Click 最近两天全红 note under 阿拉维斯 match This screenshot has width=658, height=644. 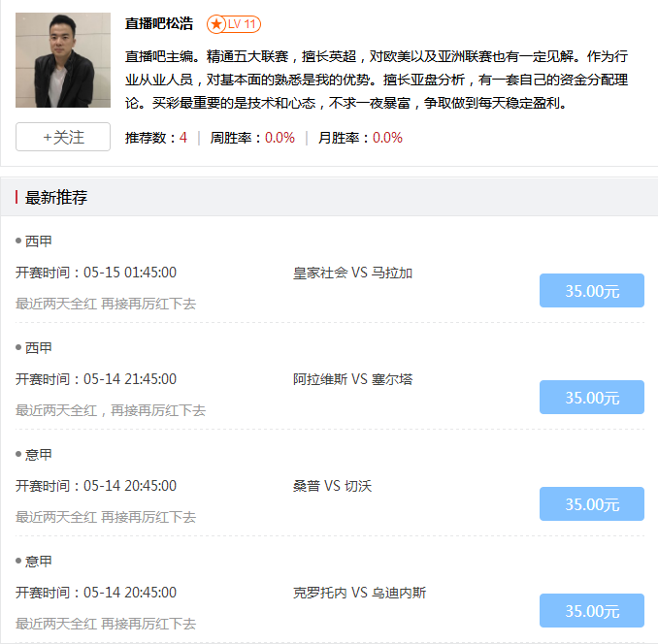111,410
